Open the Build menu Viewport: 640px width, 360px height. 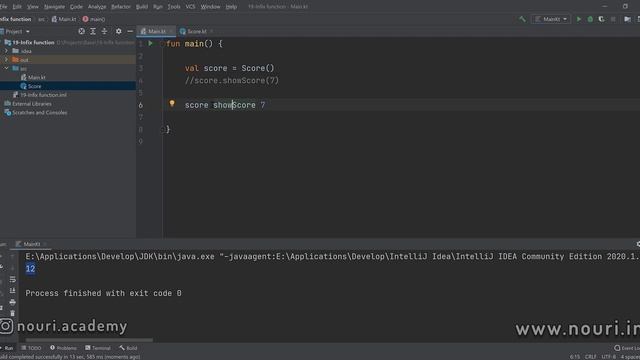click(x=142, y=7)
